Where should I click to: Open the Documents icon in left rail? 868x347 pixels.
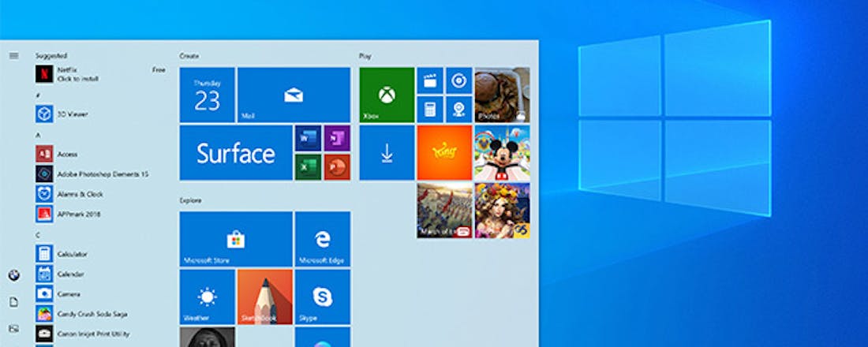tap(14, 302)
